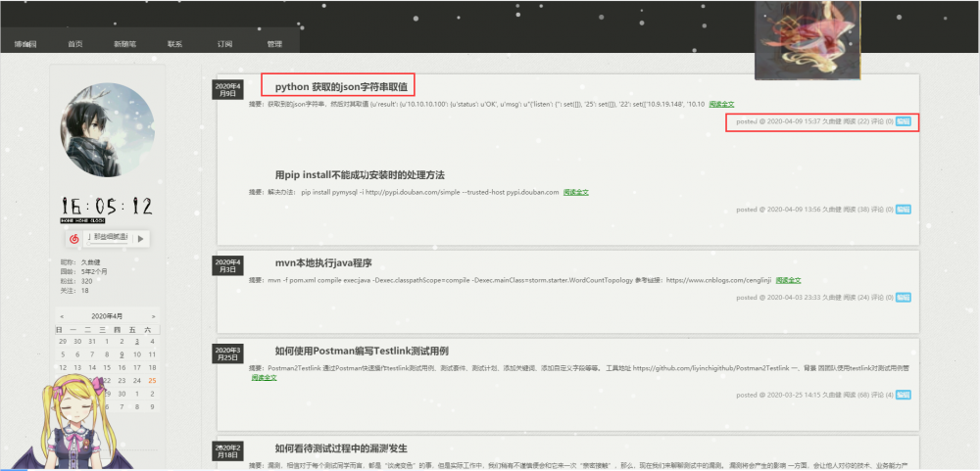Image resolution: width=980 pixels, height=471 pixels.
Task: Click the 2020年4月9日 date badge
Action: pos(227,89)
